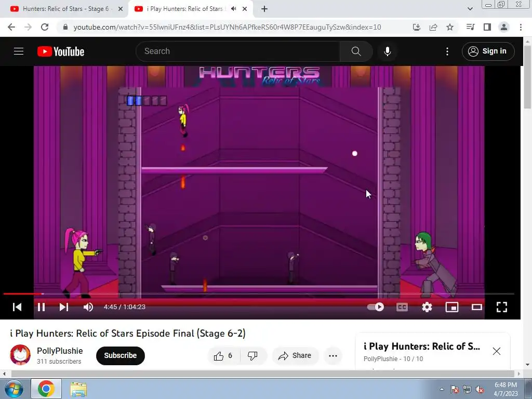Screen dimensions: 532x399
Task: Open the PollyPlushie channel name link
Action: (60, 351)
